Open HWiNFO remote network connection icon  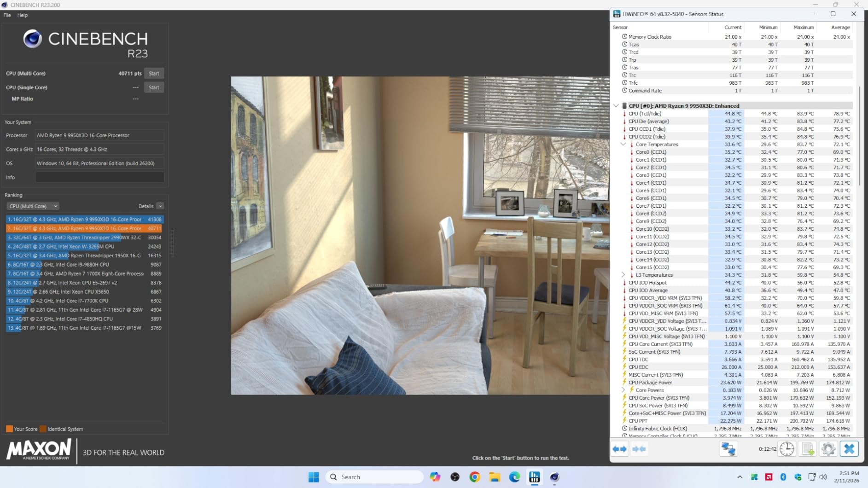click(x=728, y=449)
